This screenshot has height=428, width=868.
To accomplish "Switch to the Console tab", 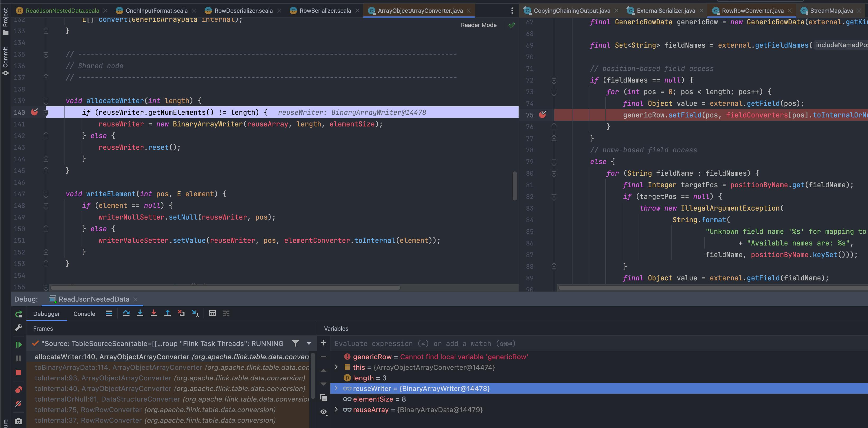I will [84, 314].
